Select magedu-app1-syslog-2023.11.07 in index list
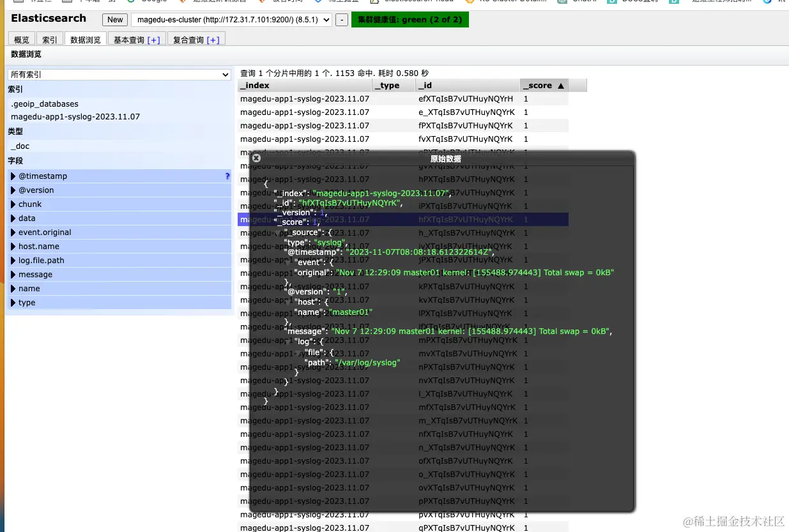The image size is (789, 532). pyautogui.click(x=75, y=117)
